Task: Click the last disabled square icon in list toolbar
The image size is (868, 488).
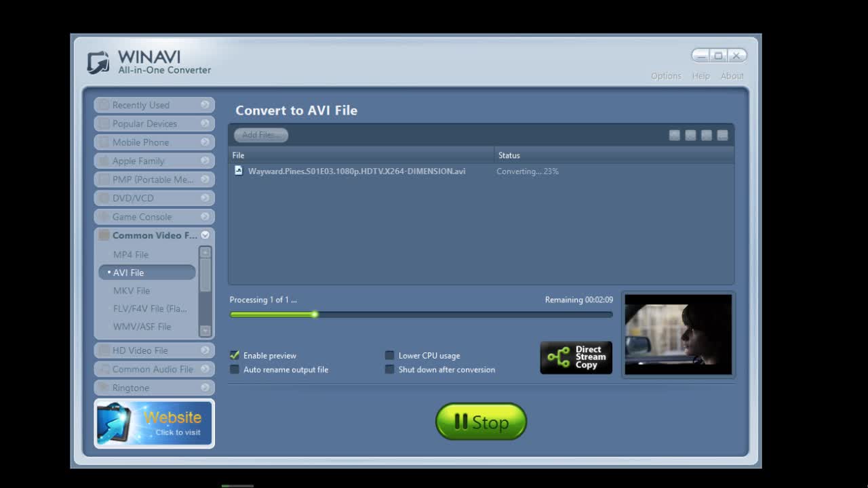Action: click(722, 135)
